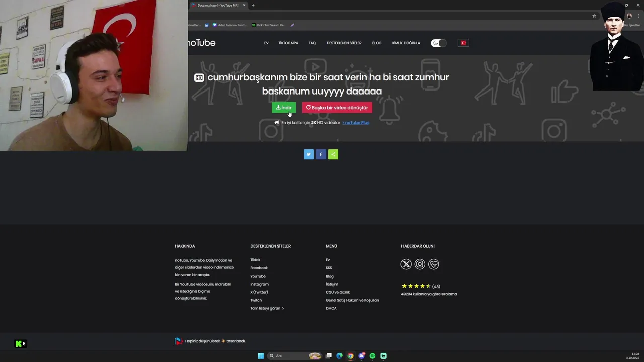
Task: Open the KİMLİK DOĞRULA nav item
Action: [x=406, y=43]
